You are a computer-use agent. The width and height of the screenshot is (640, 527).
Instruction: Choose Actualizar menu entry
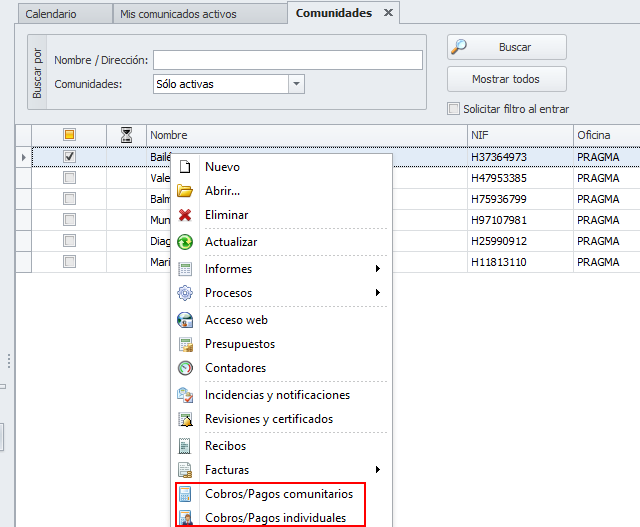281,242
